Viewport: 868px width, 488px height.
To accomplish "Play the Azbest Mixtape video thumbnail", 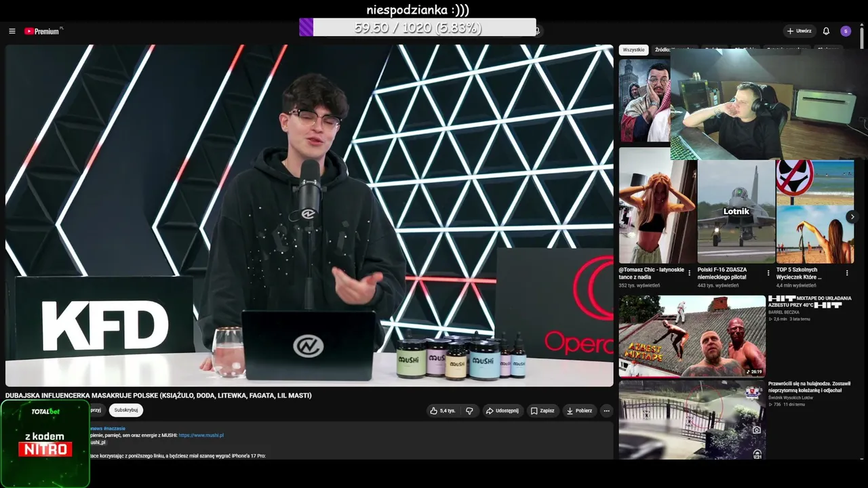I will [692, 336].
